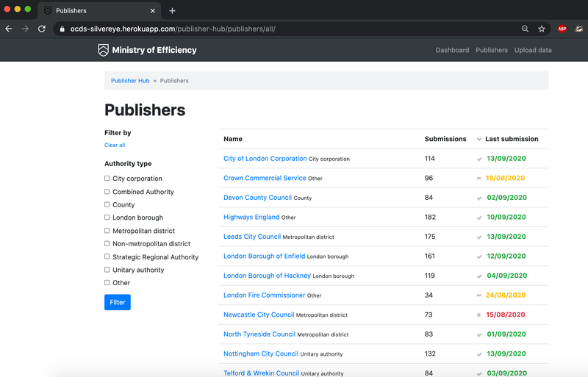
Task: Click the Ministry of Efficiency brand title
Action: [154, 50]
